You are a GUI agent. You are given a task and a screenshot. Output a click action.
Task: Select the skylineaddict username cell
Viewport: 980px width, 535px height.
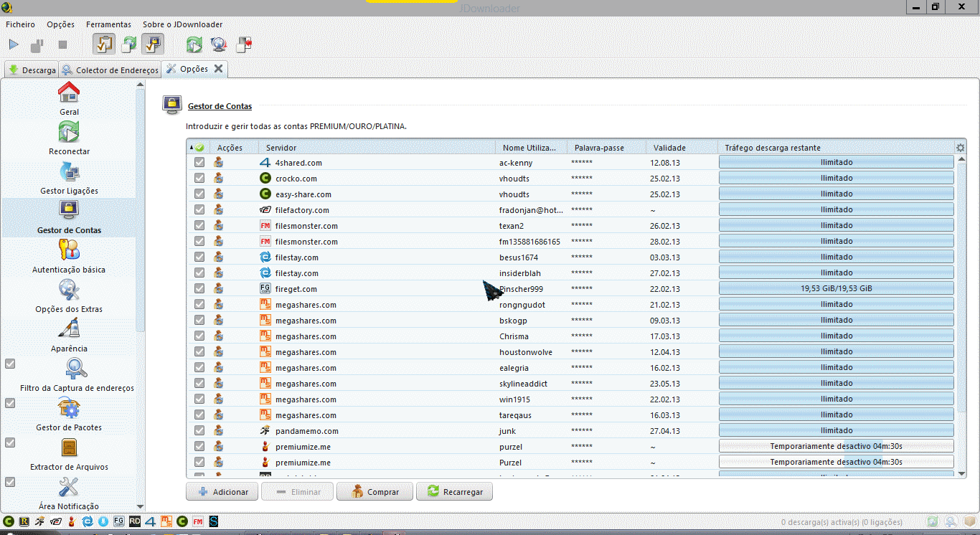532,384
